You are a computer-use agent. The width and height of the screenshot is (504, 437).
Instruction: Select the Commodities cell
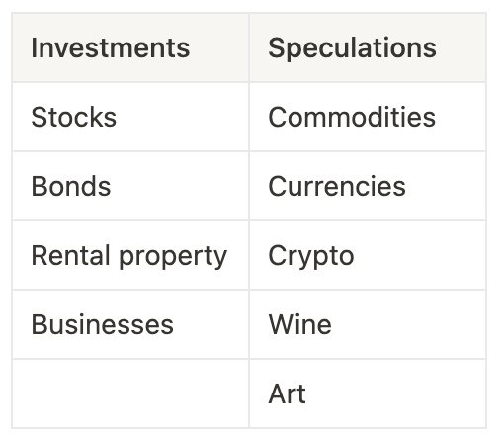[368, 117]
